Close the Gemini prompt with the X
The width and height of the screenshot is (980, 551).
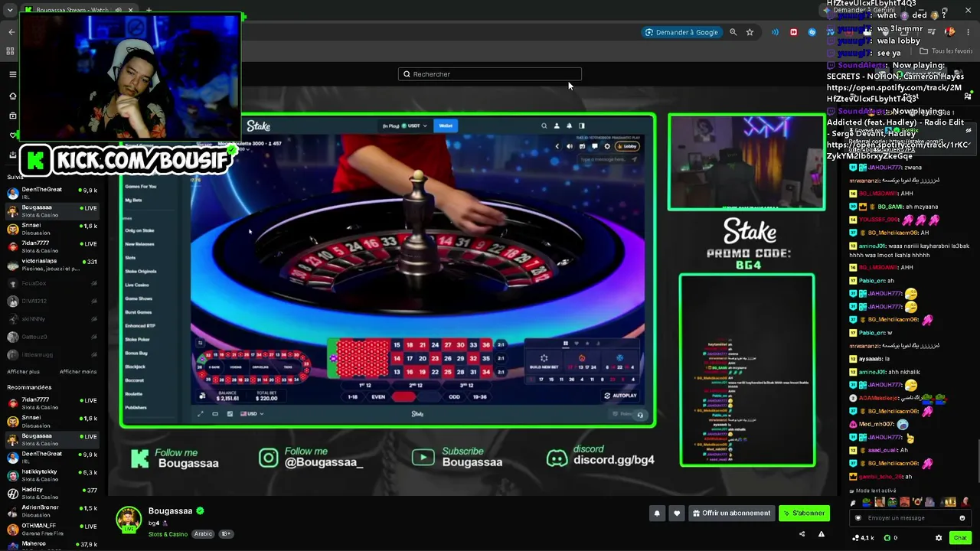(969, 10)
